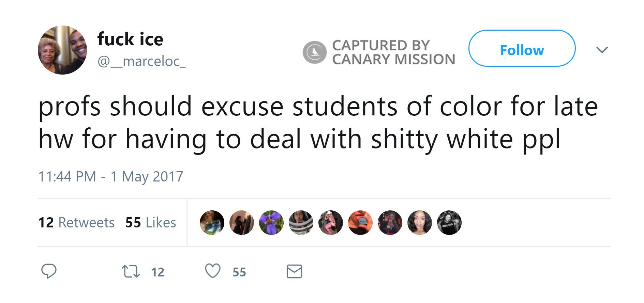Click the retweet count beside the arrows icon
The image size is (644, 303).
pyautogui.click(x=158, y=272)
